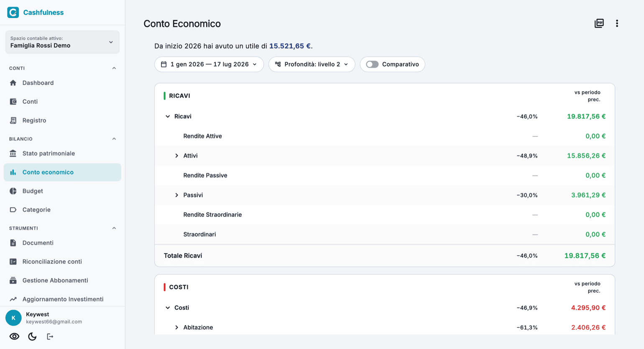Click Passivi amount 3.961,29 €
Viewport: 644px width, 349px height.
pyautogui.click(x=588, y=195)
